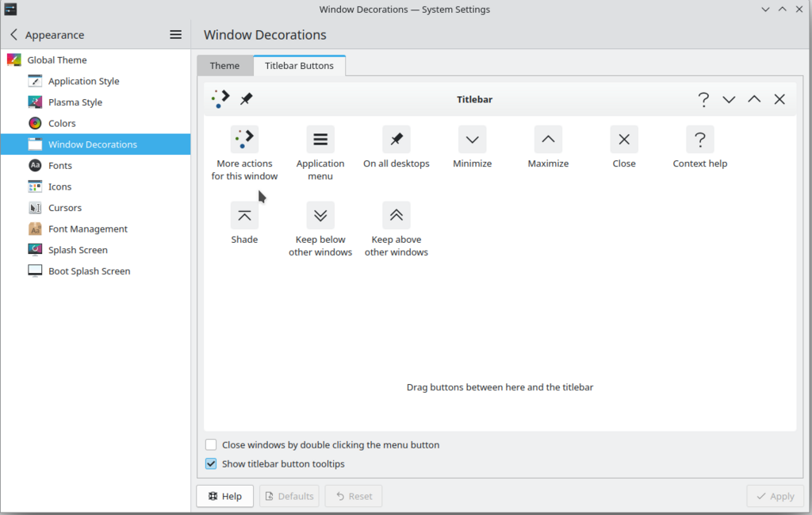Select the Titlebar Buttons tab
Image resolution: width=812 pixels, height=515 pixels.
299,66
